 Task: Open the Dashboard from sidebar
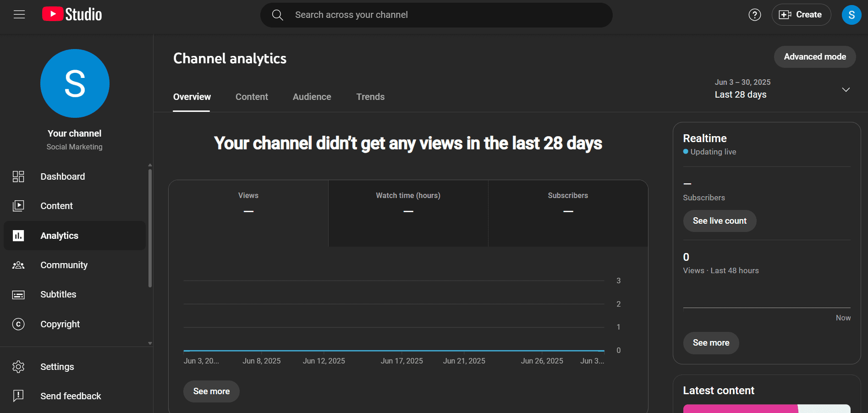click(x=62, y=176)
